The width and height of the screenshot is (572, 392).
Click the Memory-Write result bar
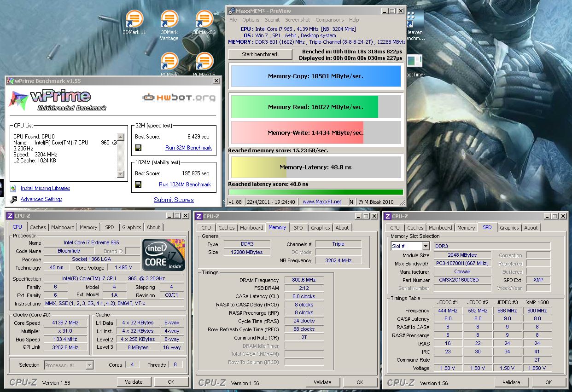(x=316, y=133)
